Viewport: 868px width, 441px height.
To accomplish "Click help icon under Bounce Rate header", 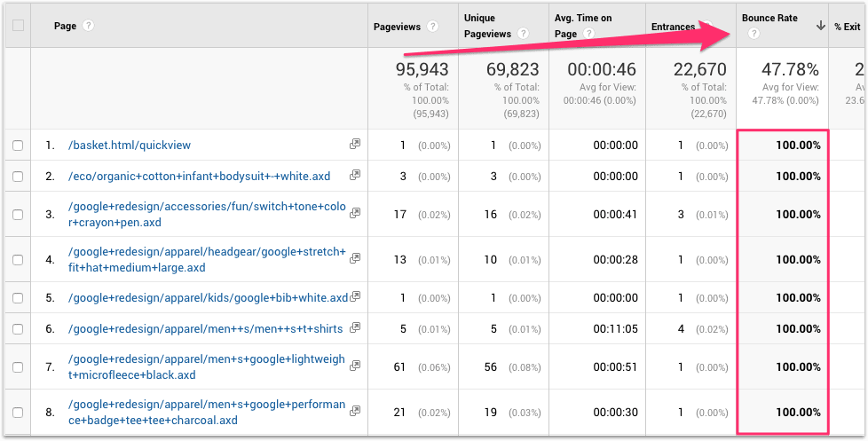I will [x=754, y=34].
